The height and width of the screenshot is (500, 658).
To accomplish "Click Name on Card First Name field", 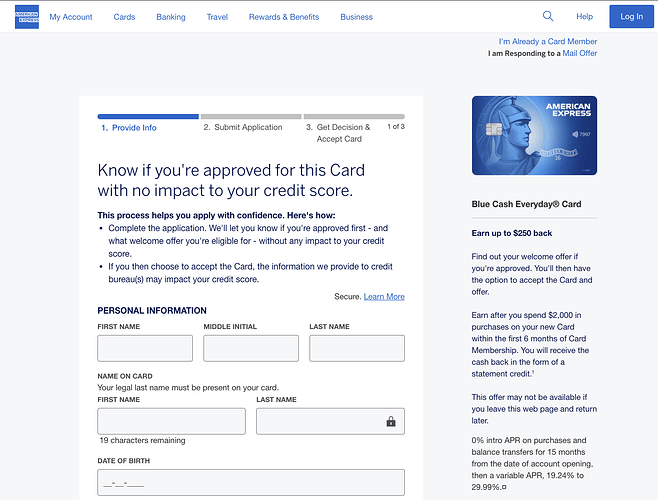I will [x=171, y=421].
